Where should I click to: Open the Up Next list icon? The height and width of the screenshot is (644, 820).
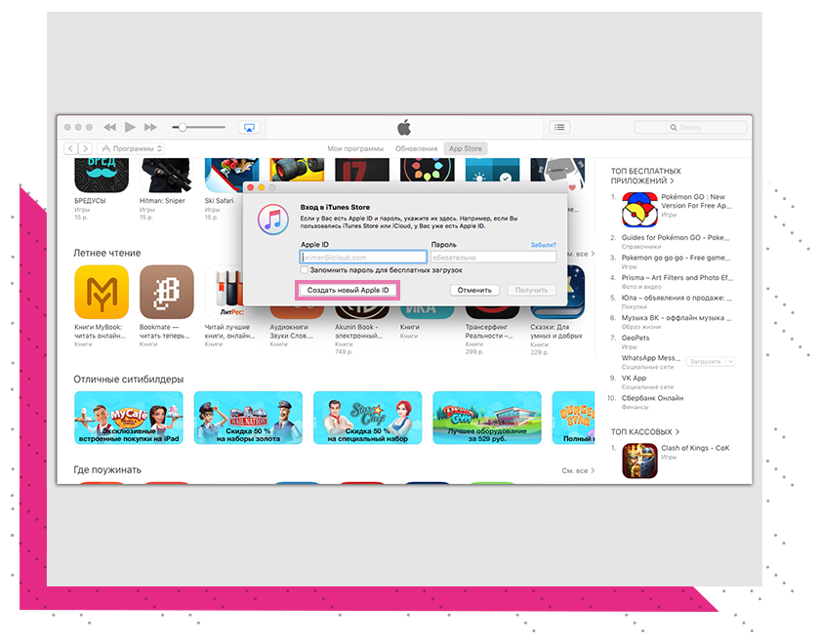point(559,127)
